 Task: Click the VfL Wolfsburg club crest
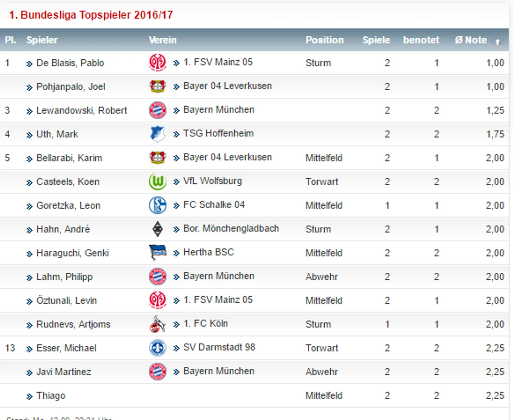tap(157, 182)
